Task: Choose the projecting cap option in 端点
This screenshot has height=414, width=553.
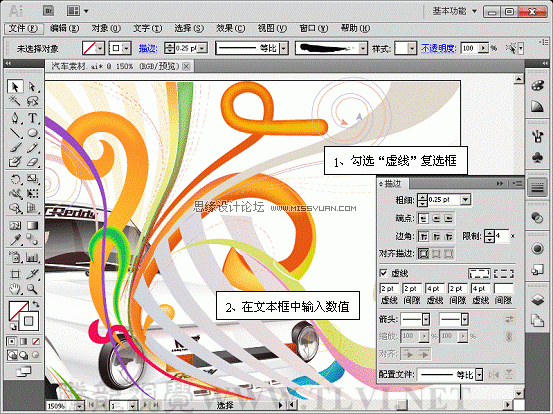Action: coord(449,219)
